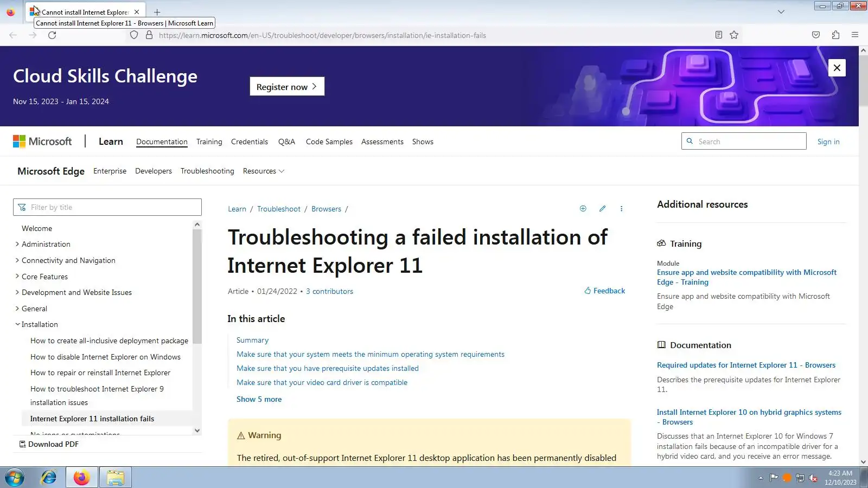Collapse the Installation tree section
Screen dimensions: 868x488
(x=17, y=324)
